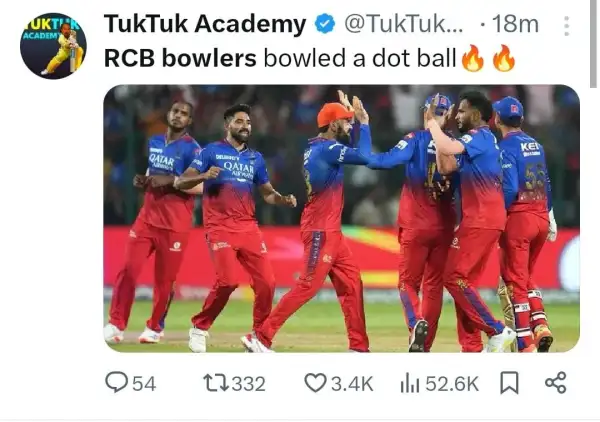The width and height of the screenshot is (600, 422).
Task: Open the three-dot more options menu
Action: click(567, 26)
